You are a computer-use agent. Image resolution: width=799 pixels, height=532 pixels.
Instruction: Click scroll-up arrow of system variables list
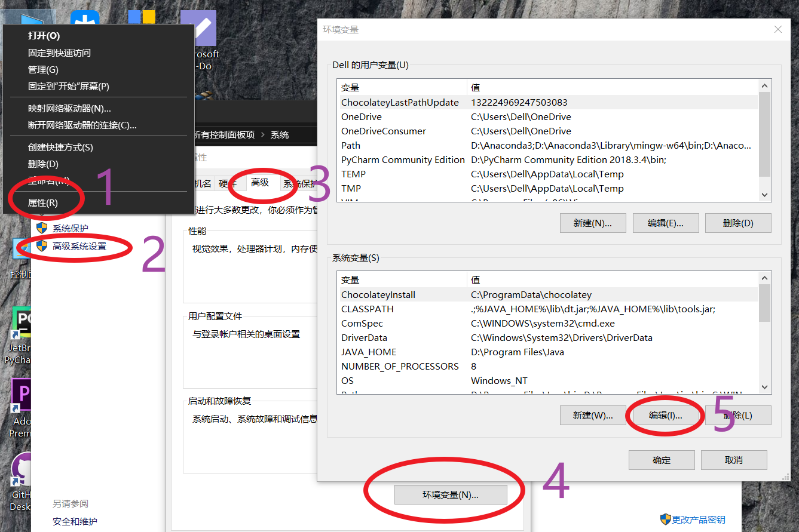coord(764,278)
